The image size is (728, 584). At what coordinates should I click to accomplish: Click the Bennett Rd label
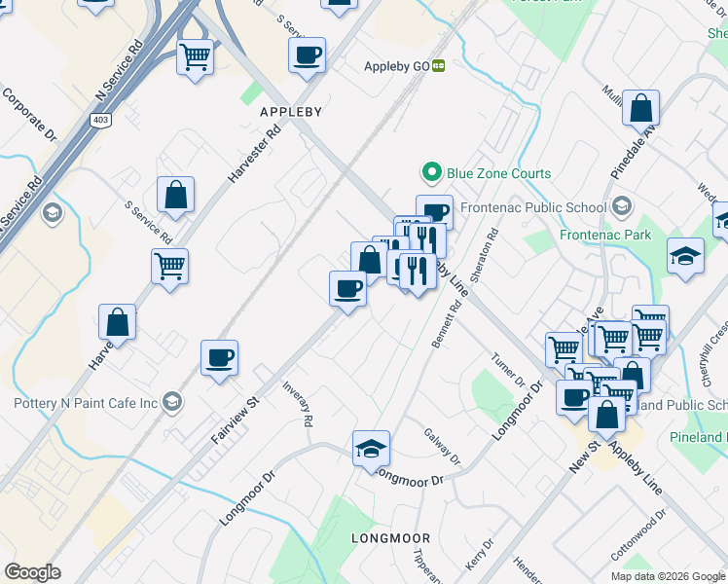click(447, 324)
